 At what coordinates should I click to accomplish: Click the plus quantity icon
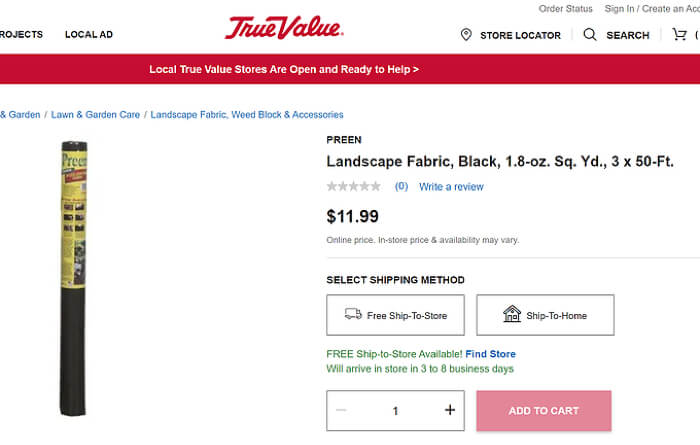(450, 410)
